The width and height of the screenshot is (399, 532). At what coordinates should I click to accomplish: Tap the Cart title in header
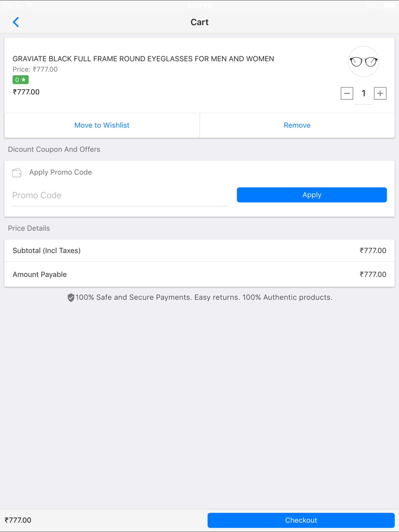199,22
